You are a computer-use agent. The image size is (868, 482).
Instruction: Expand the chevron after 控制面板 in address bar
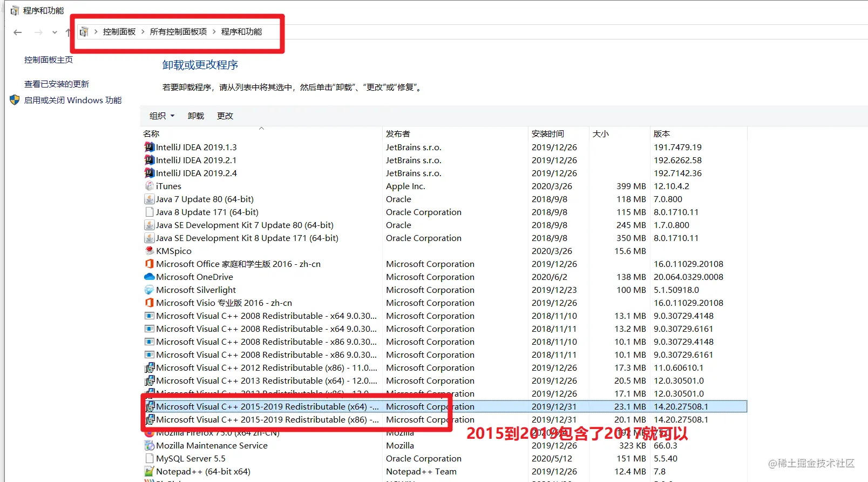[x=143, y=32]
